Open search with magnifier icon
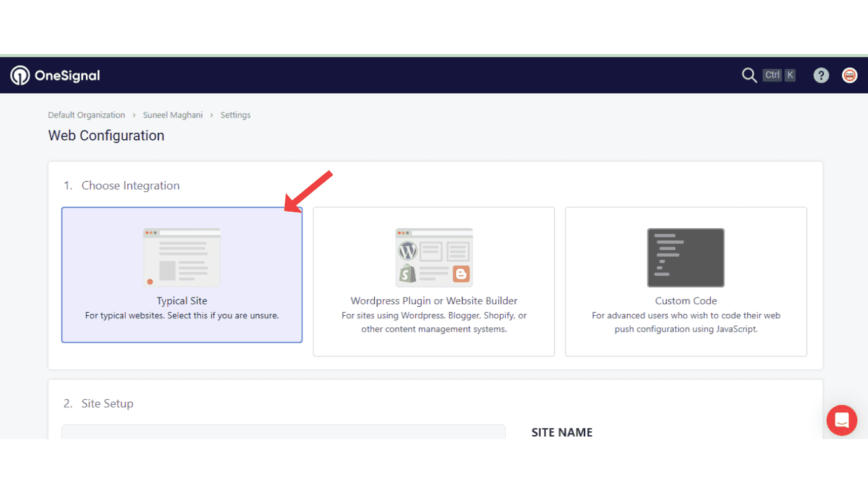Screen dimensions: 868x488 click(749, 76)
